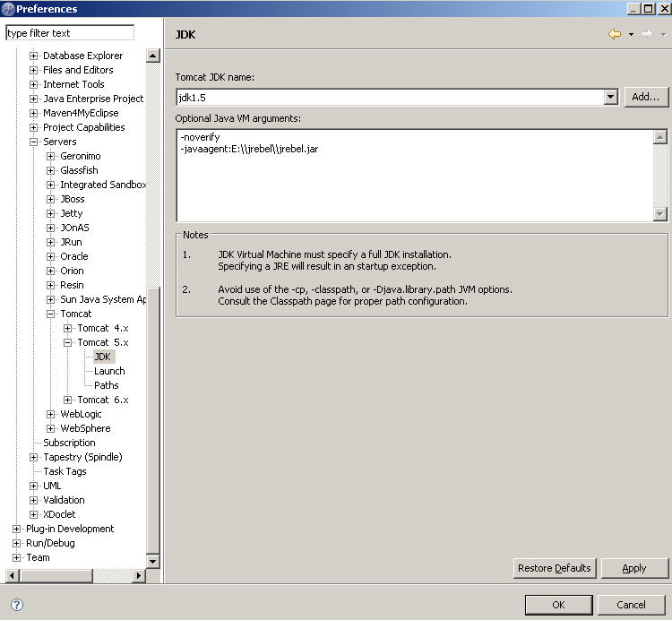The width and height of the screenshot is (672, 620).
Task: Expand the UML node
Action: 33,486
